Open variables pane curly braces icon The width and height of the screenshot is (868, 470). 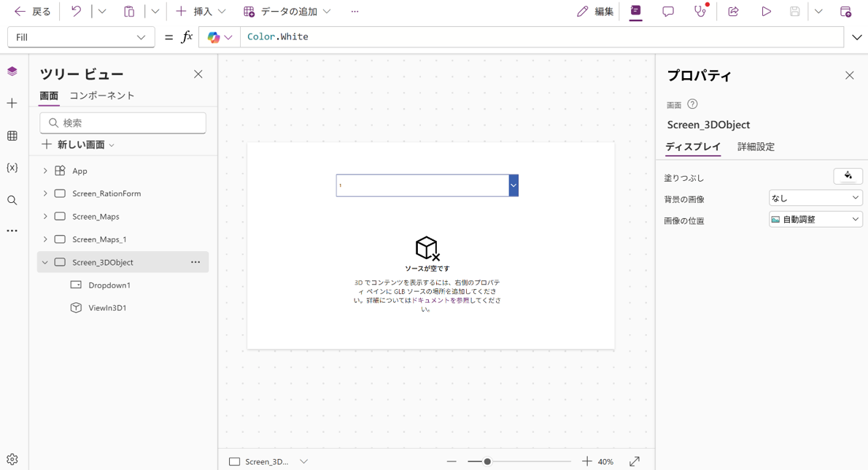(x=12, y=168)
